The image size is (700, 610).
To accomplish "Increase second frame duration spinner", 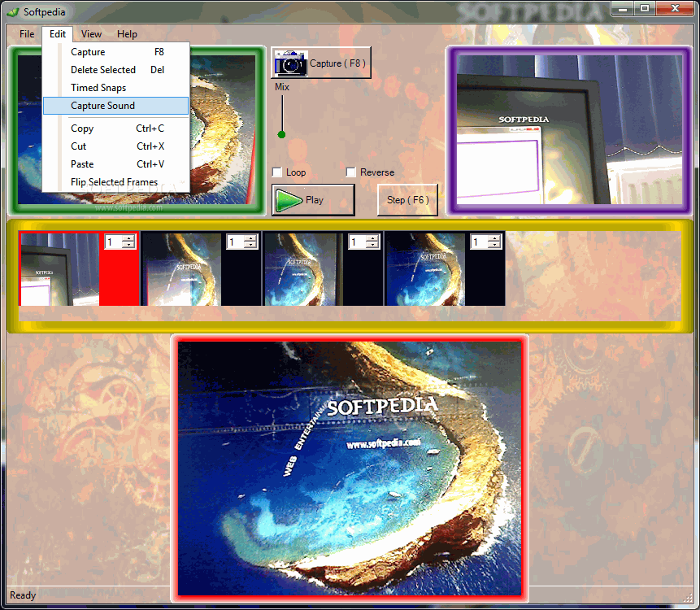I will coord(251,239).
